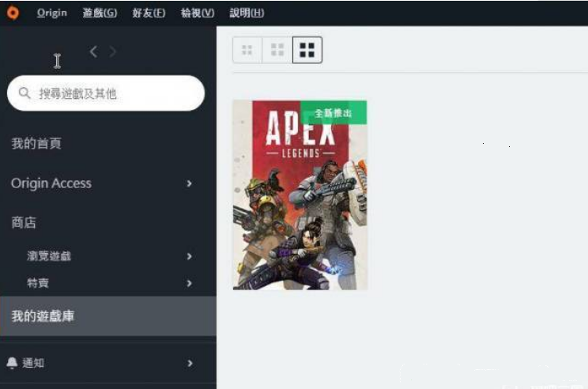Open the 遊戲(G) menu
Image resolution: width=588 pixels, height=389 pixels.
pos(100,13)
